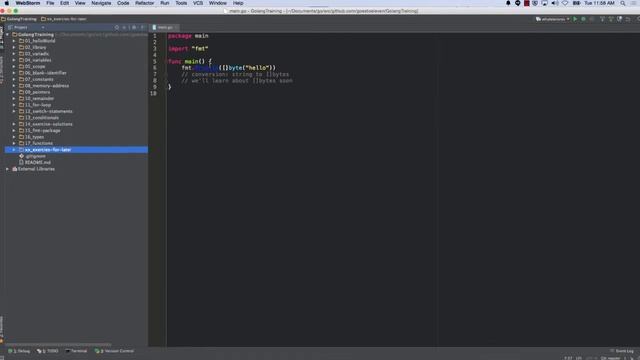This screenshot has height=360, width=640.
Task: Click the volume icon in macOS menu bar
Action: pos(555,3)
